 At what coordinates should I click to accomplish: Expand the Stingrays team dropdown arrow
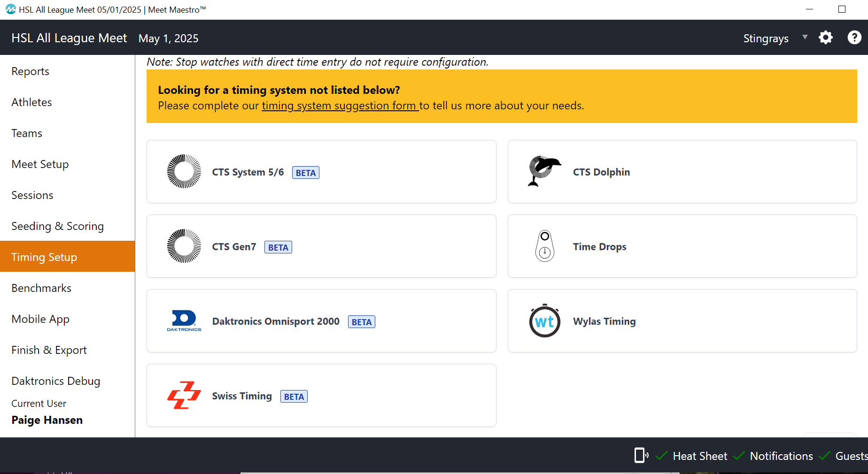(805, 37)
